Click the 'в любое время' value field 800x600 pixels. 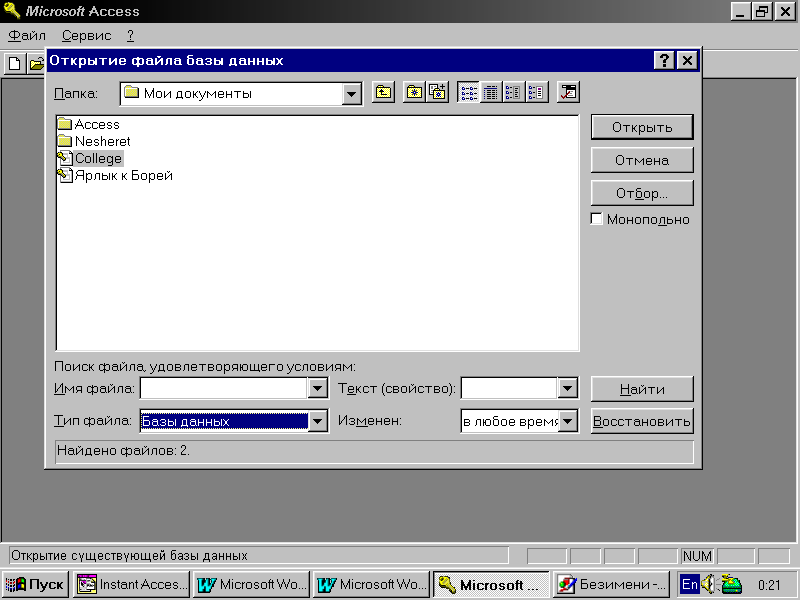click(x=510, y=421)
